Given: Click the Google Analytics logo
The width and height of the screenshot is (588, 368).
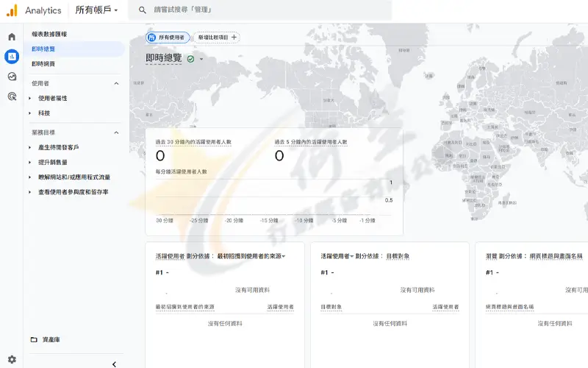Looking at the screenshot, I should point(12,10).
